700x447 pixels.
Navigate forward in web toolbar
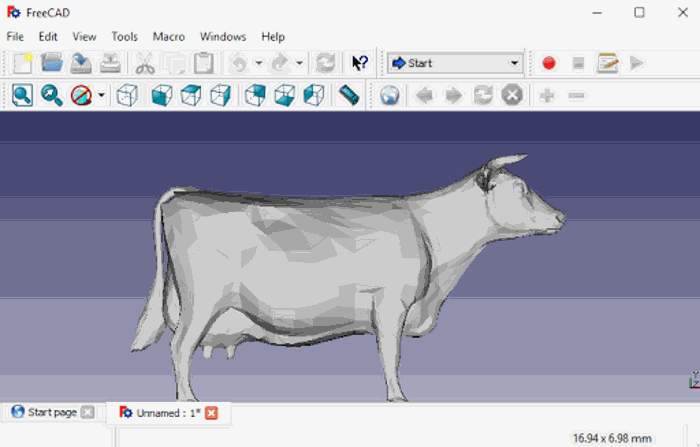[x=454, y=95]
